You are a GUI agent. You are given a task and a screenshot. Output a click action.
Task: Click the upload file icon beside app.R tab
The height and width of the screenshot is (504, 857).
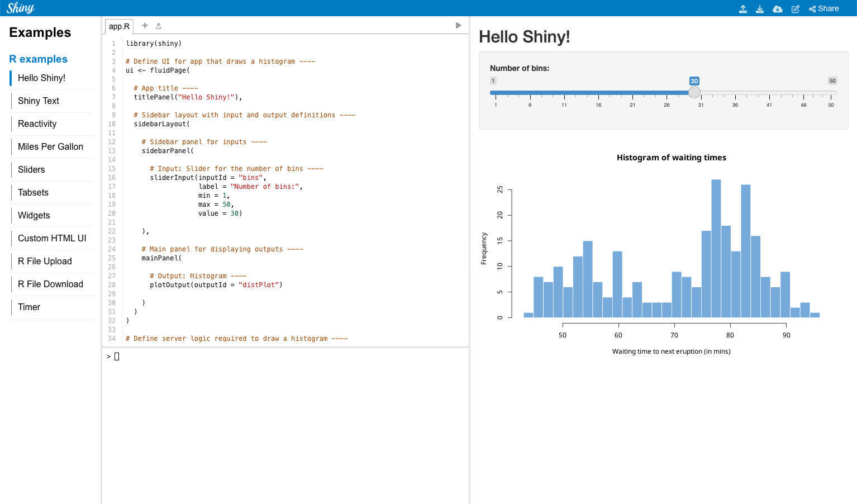click(159, 26)
